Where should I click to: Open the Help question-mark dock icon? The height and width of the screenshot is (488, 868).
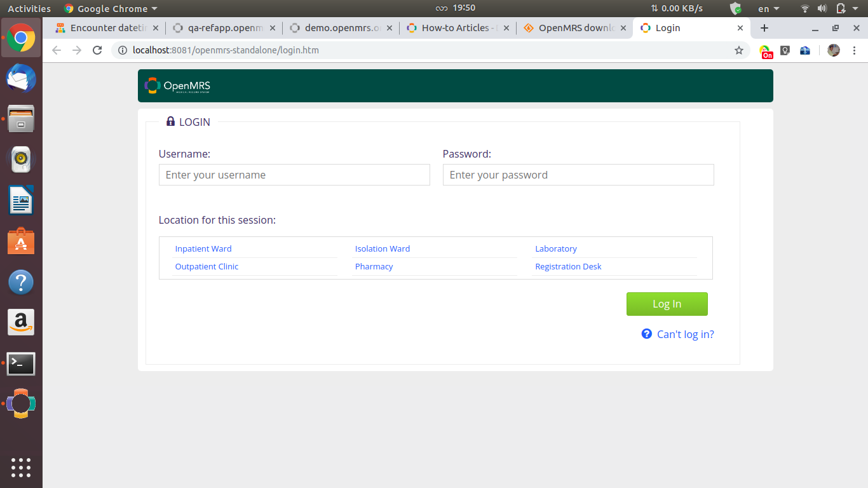(x=21, y=282)
